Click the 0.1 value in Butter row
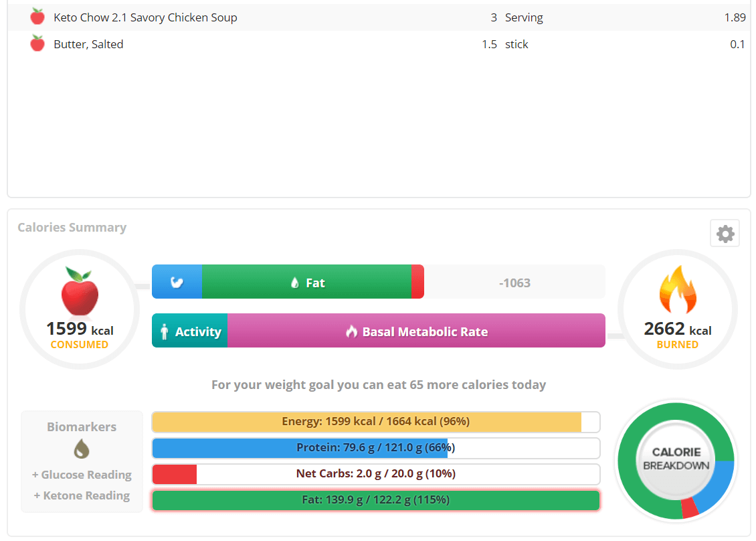The width and height of the screenshot is (756, 541). click(x=737, y=44)
